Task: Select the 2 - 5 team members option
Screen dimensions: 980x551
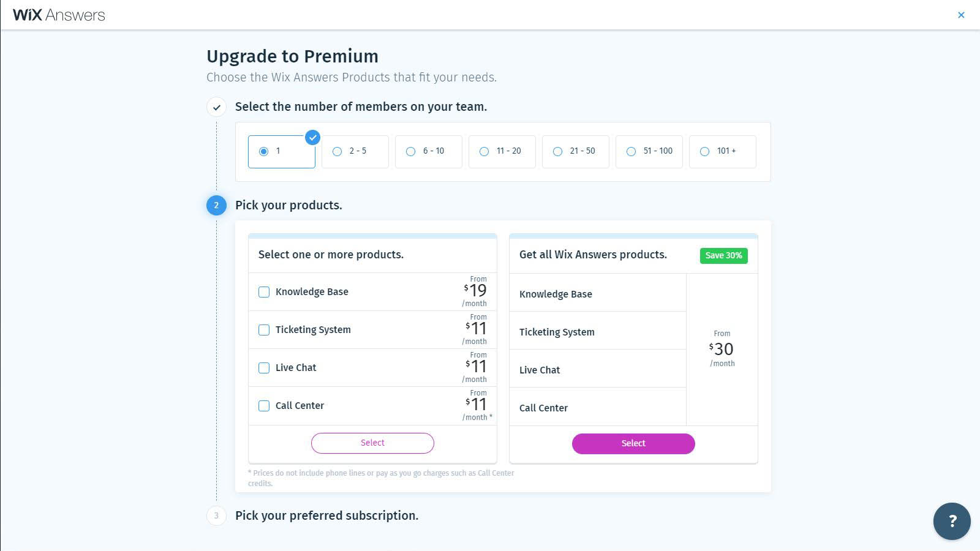Action: pyautogui.click(x=355, y=151)
